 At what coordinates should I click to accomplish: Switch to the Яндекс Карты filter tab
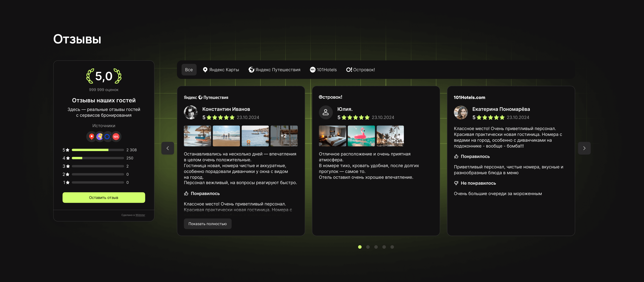coord(221,70)
